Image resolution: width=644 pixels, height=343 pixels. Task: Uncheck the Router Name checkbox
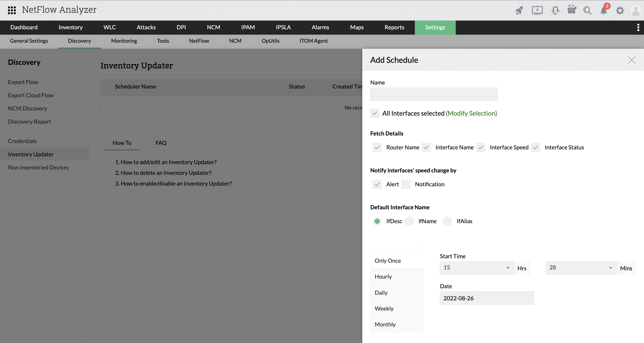pyautogui.click(x=377, y=148)
